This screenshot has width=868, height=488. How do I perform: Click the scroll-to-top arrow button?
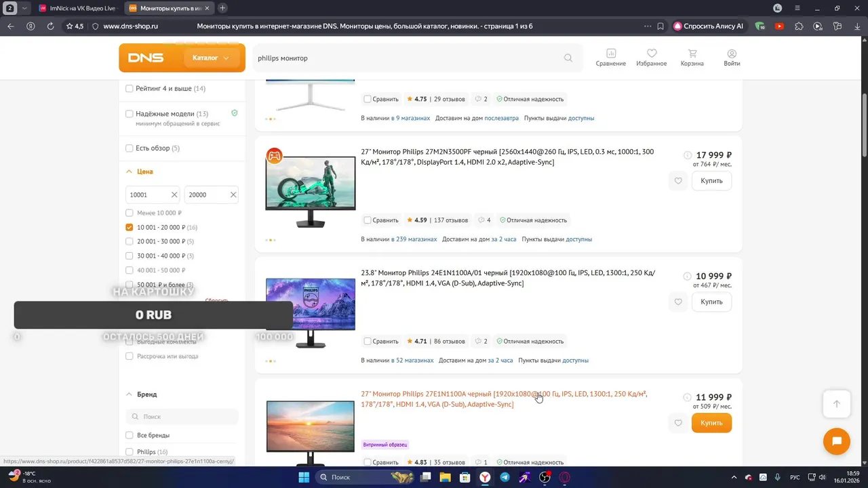(x=836, y=404)
